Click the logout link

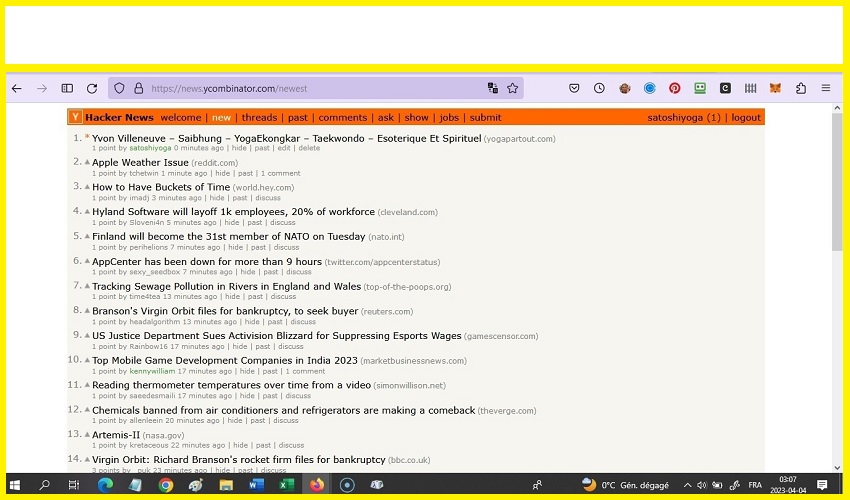click(746, 118)
